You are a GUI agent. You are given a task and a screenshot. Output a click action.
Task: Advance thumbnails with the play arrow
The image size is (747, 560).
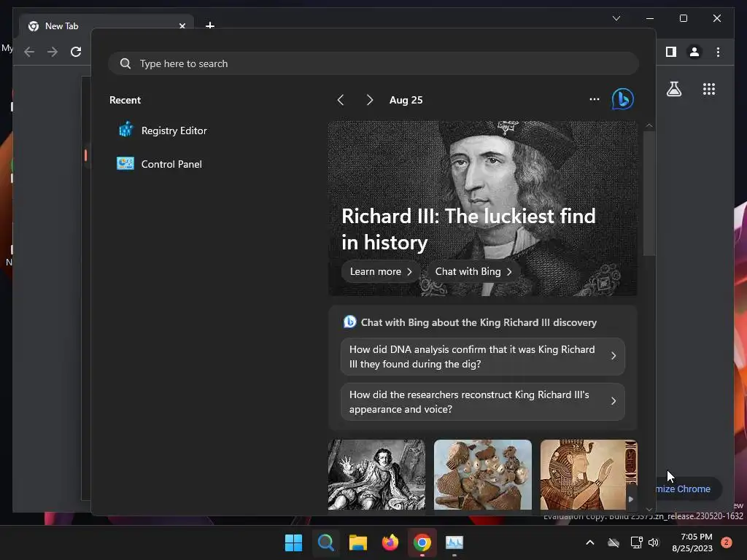631,499
